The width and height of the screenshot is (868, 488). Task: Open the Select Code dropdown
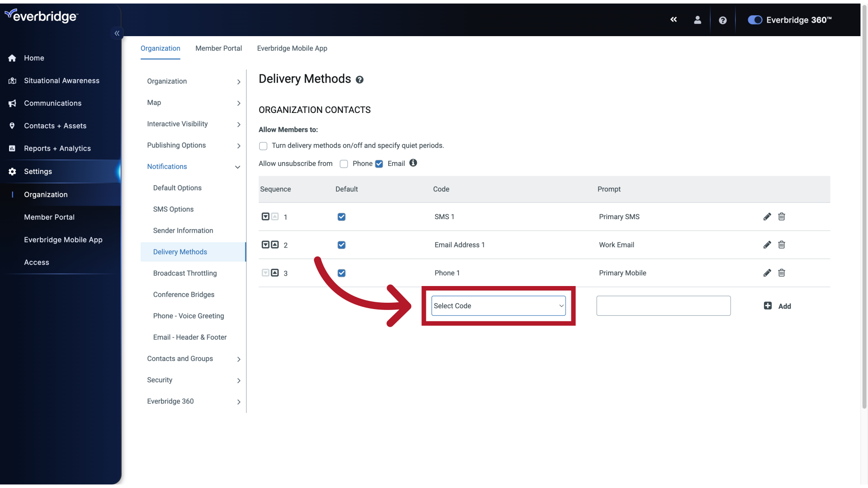(498, 305)
